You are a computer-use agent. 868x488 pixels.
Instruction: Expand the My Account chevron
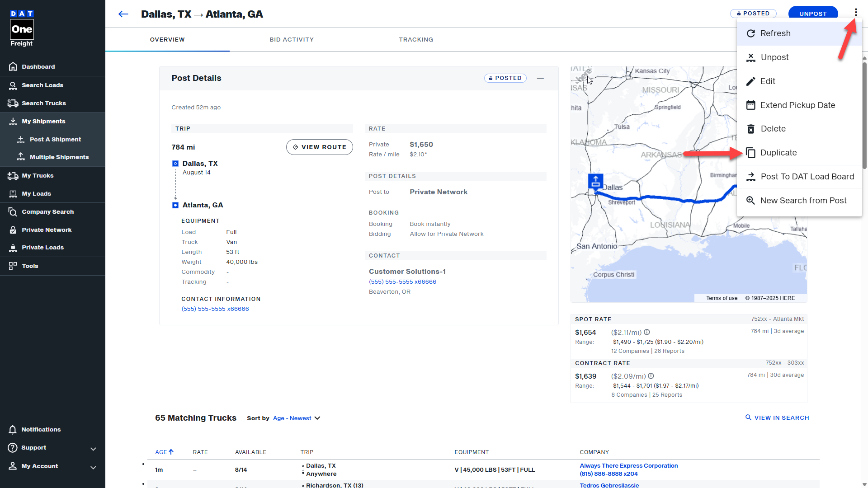click(93, 467)
